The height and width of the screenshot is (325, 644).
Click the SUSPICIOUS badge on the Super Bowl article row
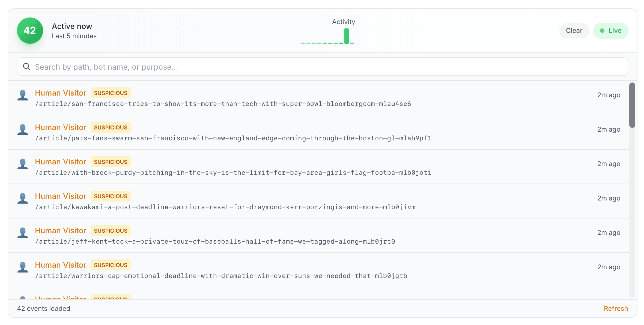pos(111,93)
